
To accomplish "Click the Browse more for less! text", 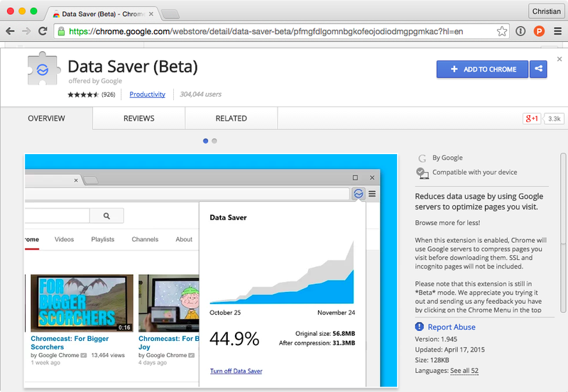I will 447,223.
